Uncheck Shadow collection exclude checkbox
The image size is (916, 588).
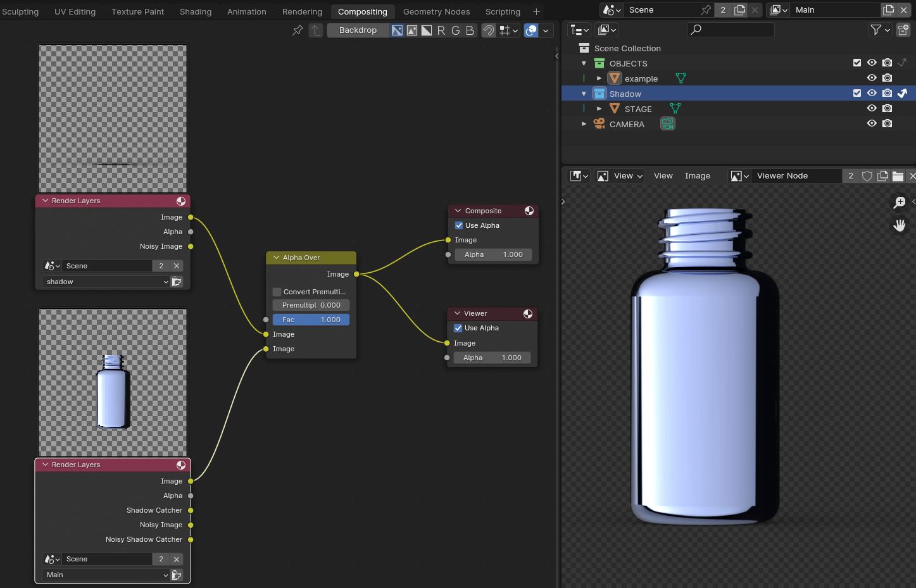coord(857,93)
